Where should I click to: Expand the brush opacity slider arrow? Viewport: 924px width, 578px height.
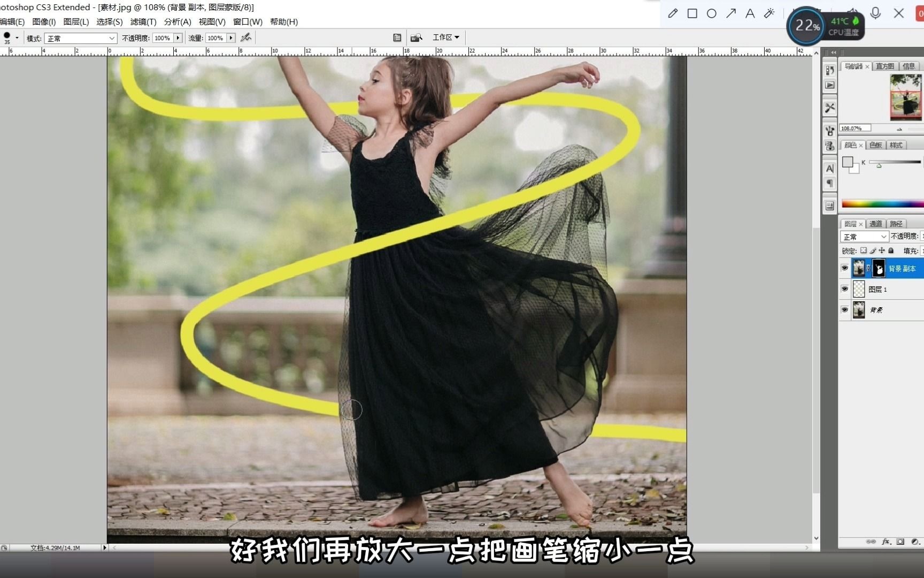tap(178, 38)
